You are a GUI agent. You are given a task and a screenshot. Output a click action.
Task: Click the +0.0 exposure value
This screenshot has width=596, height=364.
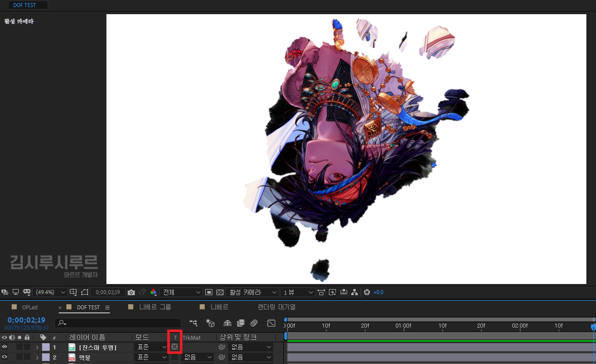(x=378, y=292)
